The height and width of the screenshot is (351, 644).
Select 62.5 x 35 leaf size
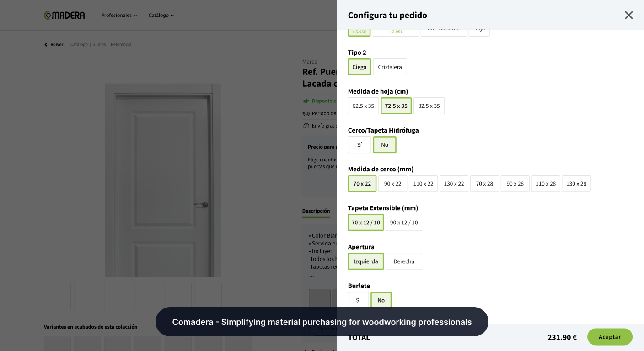[x=363, y=106]
